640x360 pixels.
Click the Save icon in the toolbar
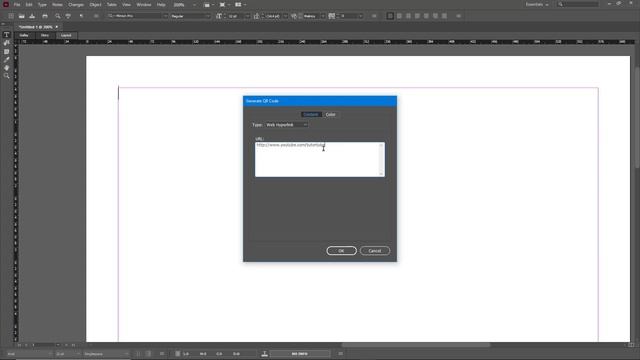pos(32,16)
